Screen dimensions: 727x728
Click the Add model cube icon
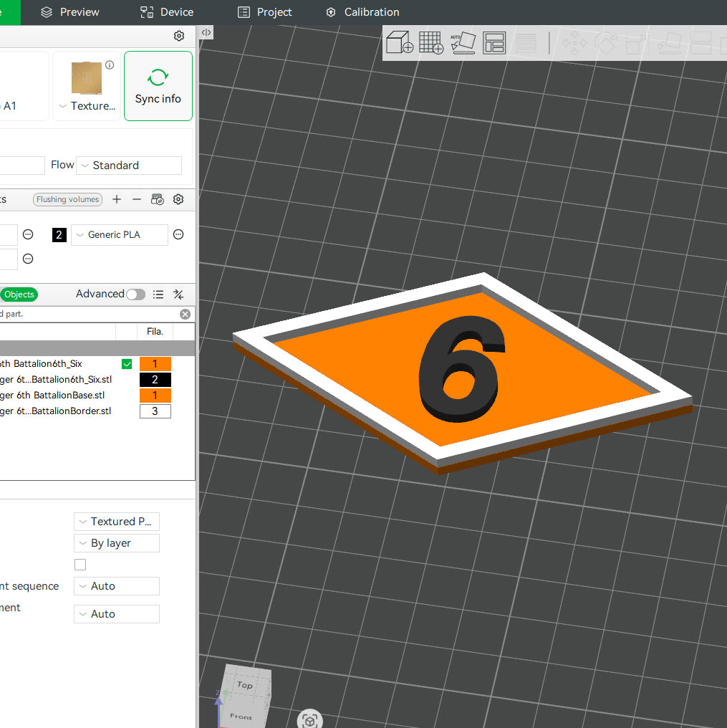[400, 43]
